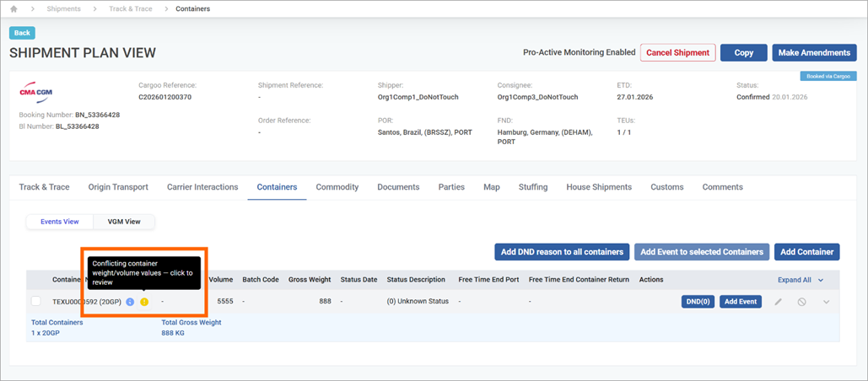Click the DND(0) button

698,302
